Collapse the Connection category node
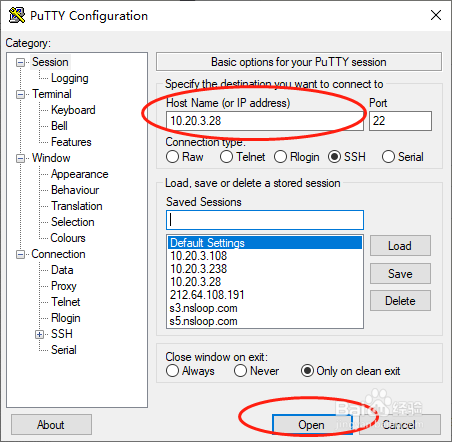The height and width of the screenshot is (442, 452). pyautogui.click(x=20, y=255)
